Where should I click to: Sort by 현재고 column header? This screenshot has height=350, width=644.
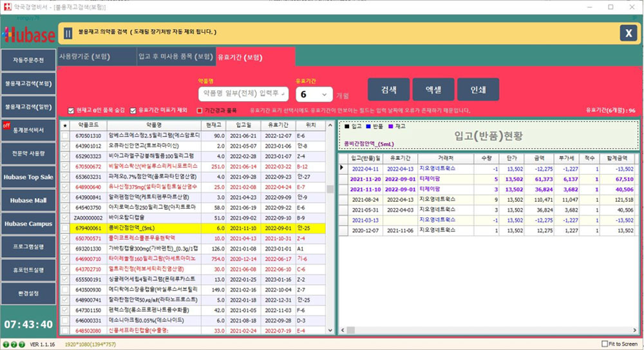click(214, 125)
